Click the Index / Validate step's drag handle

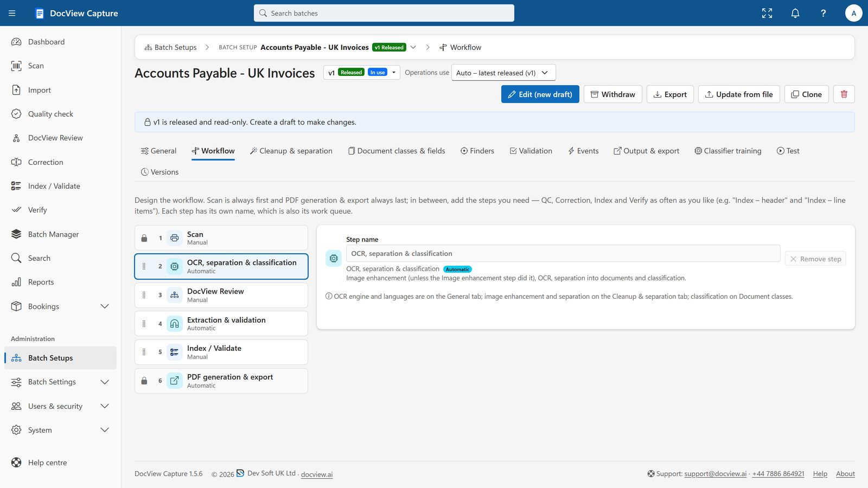tap(144, 352)
